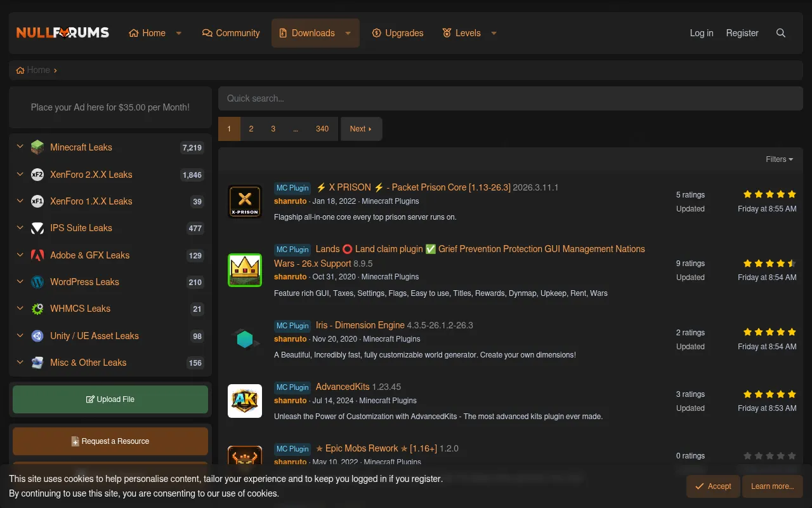Jump to page 340
Viewport: 812px width, 508px height.
tap(322, 129)
